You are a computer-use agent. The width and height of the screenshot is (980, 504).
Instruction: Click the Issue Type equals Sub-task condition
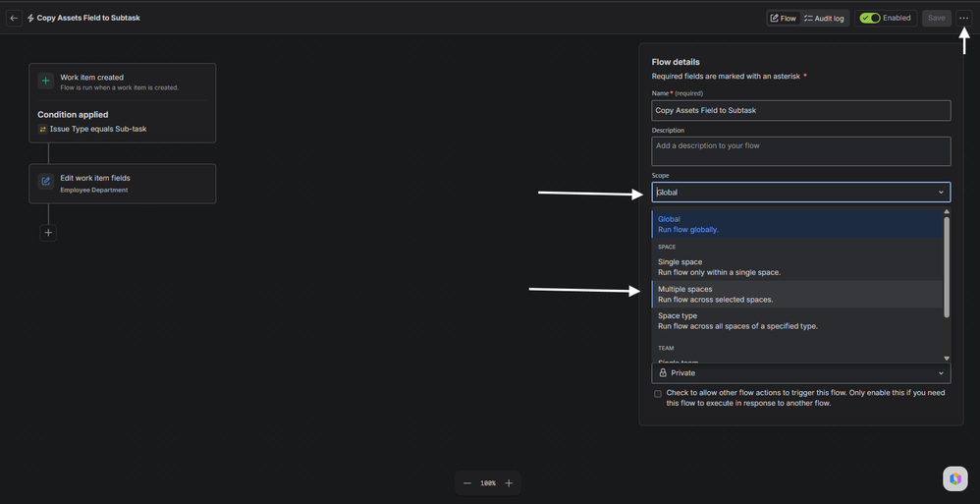(x=98, y=129)
